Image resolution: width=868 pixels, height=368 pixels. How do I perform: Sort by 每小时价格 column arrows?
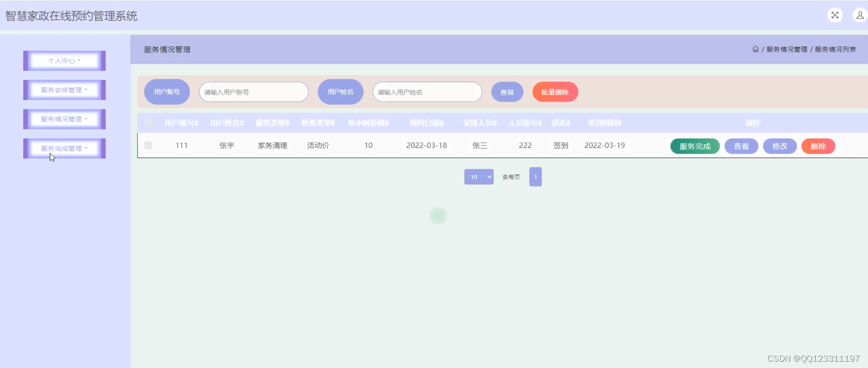tap(387, 123)
